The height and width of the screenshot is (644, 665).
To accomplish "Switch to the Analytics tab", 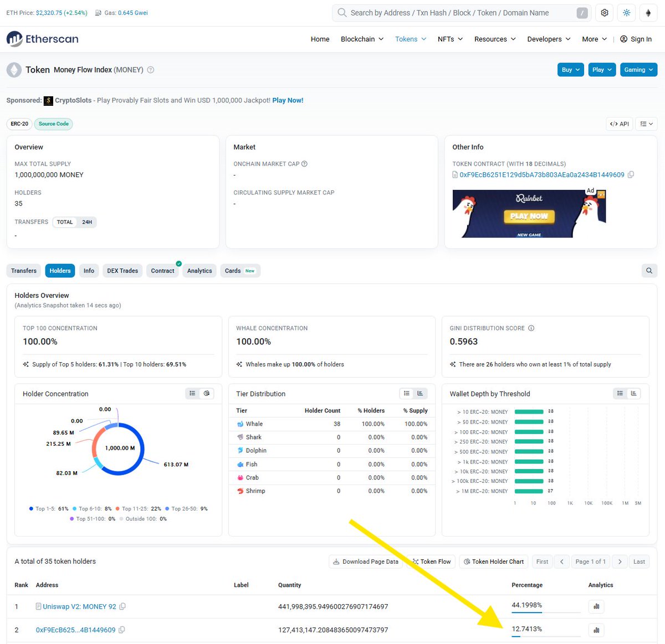I will (x=199, y=271).
